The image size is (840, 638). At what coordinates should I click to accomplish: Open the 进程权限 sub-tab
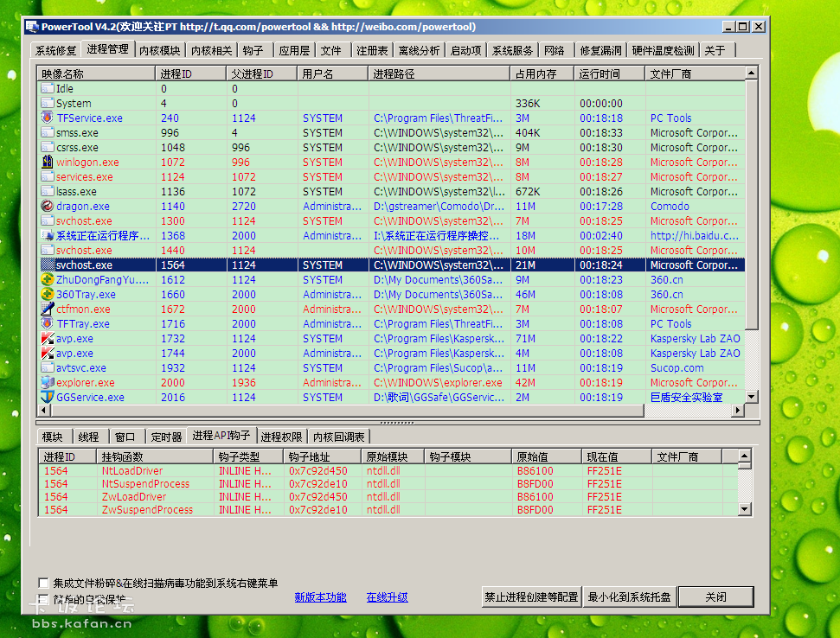(282, 437)
